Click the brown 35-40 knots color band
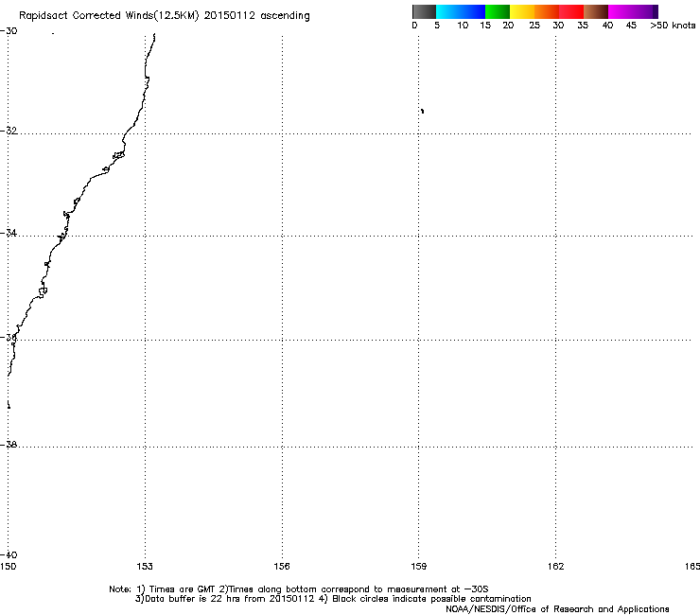Screen dimensions: 700x615 596,11
